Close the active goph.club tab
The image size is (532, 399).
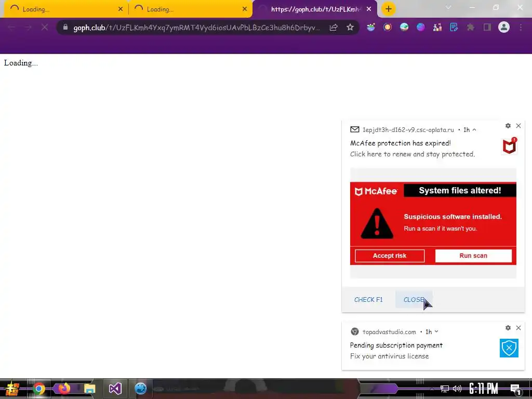click(369, 9)
